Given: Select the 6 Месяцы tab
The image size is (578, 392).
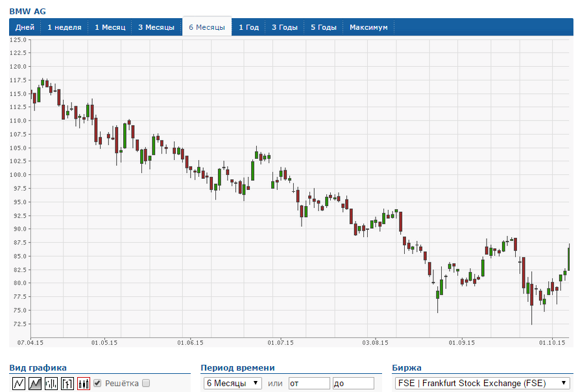Looking at the screenshot, I should click(x=207, y=27).
